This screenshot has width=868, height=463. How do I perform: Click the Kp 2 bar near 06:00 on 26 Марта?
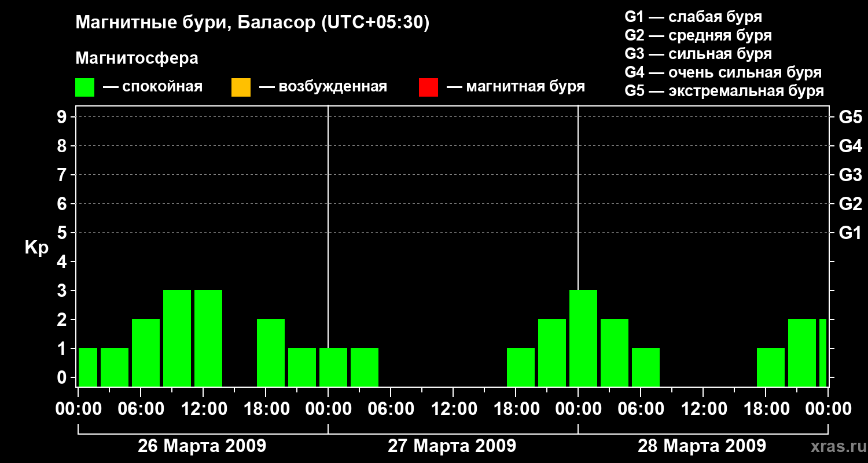pyautogui.click(x=146, y=352)
